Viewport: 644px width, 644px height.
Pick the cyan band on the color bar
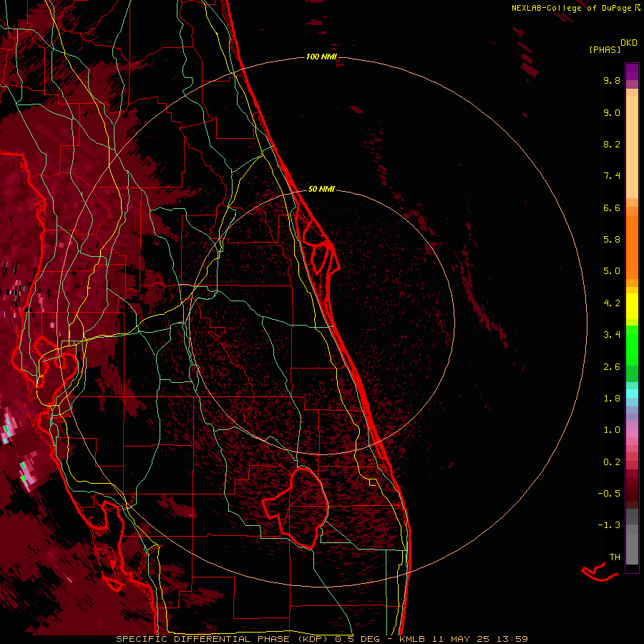(632, 394)
